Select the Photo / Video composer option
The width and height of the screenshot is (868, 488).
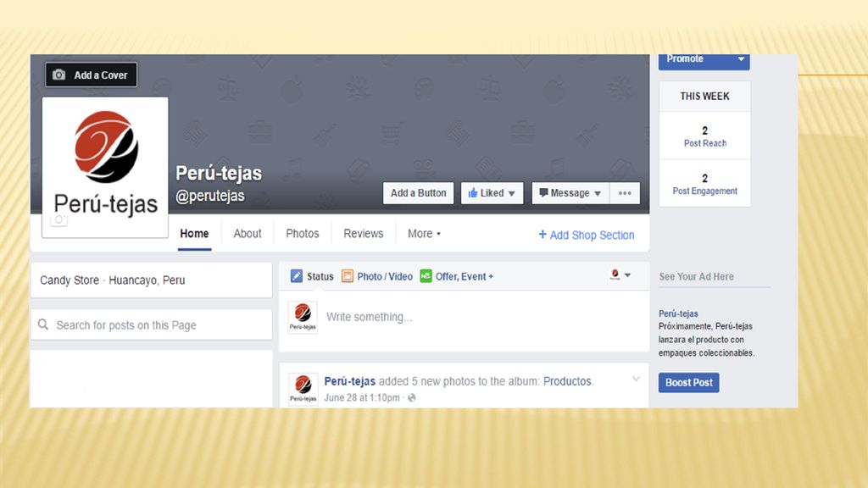(x=377, y=276)
